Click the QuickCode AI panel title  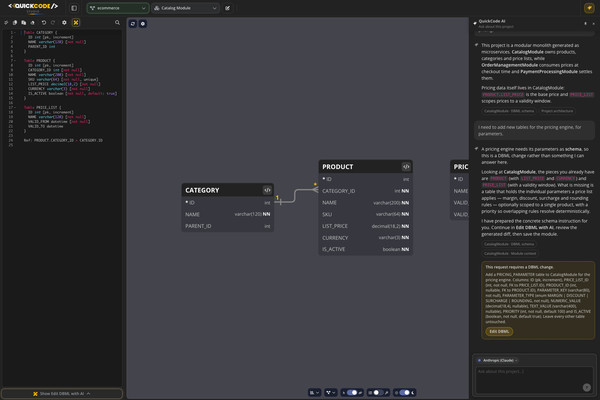[x=492, y=21]
